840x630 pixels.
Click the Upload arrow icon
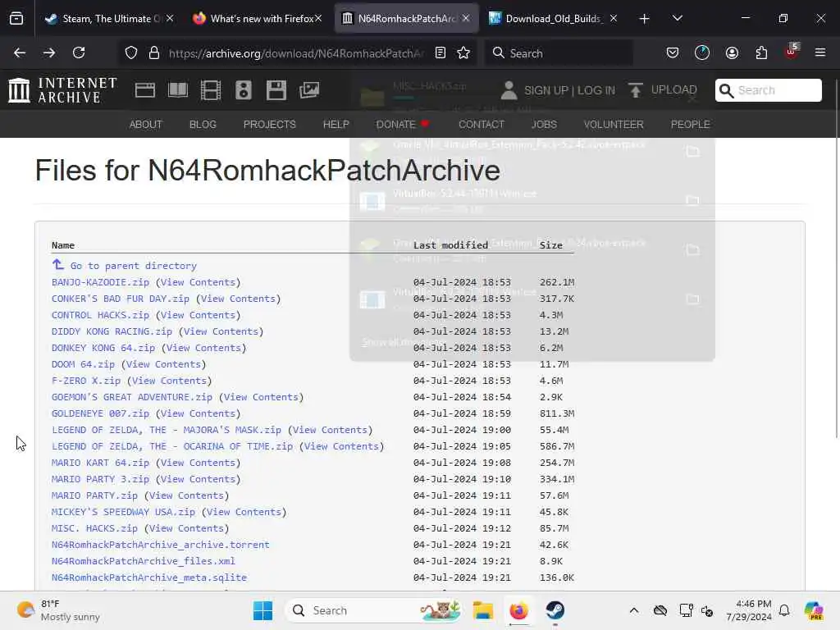636,90
